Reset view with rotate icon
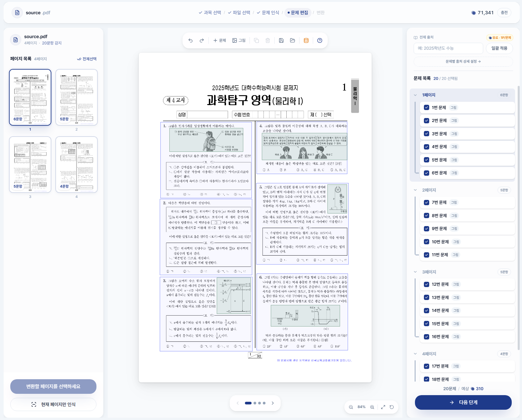 392,407
